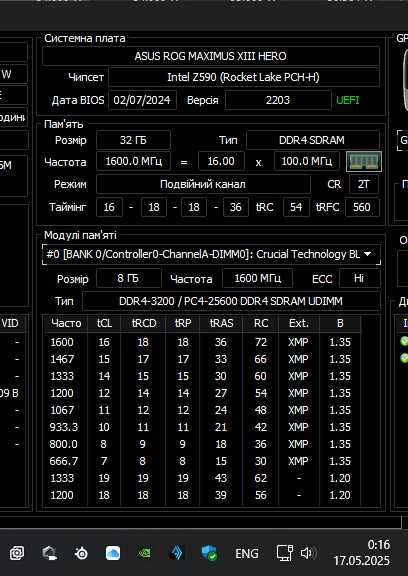This screenshot has width=408, height=576.
Task: Click the Ext. column header
Action: [x=299, y=323]
